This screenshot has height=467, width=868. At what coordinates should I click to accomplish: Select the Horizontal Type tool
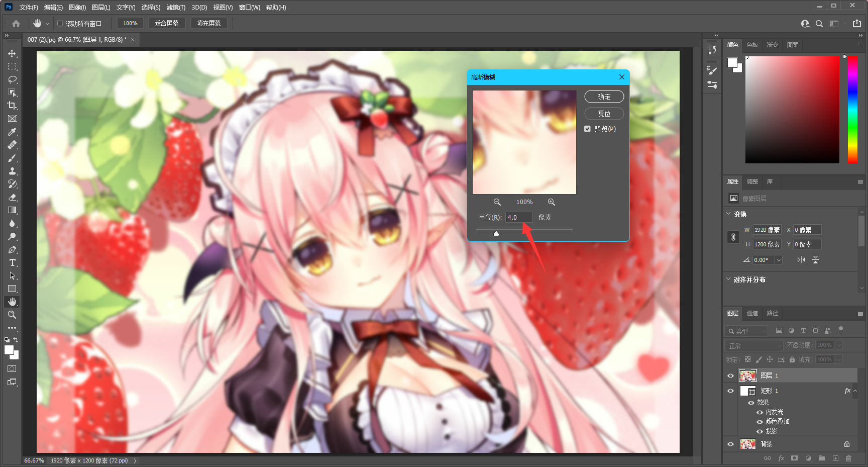(12, 262)
